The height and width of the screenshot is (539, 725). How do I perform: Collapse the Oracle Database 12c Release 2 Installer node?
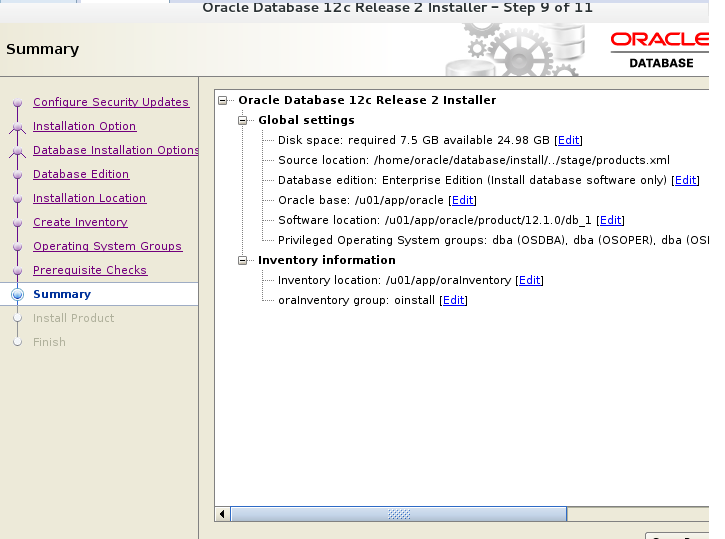[223, 100]
